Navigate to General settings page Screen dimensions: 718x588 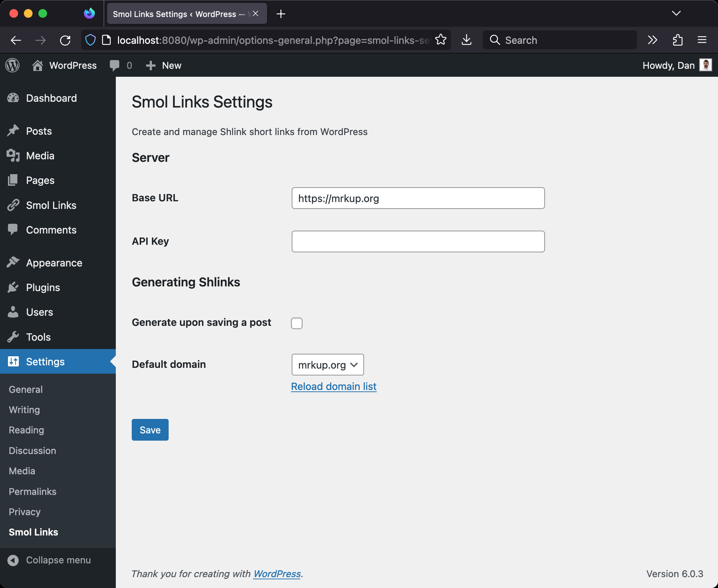(26, 389)
